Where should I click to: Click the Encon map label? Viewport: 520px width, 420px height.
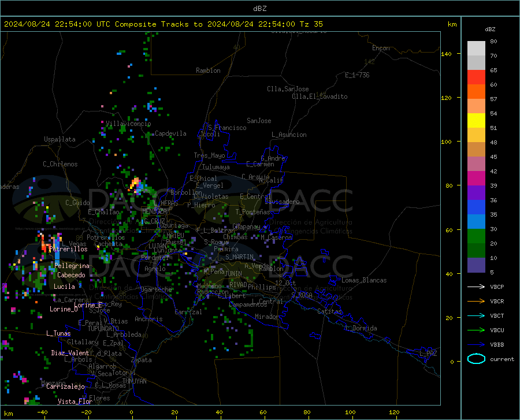click(381, 48)
